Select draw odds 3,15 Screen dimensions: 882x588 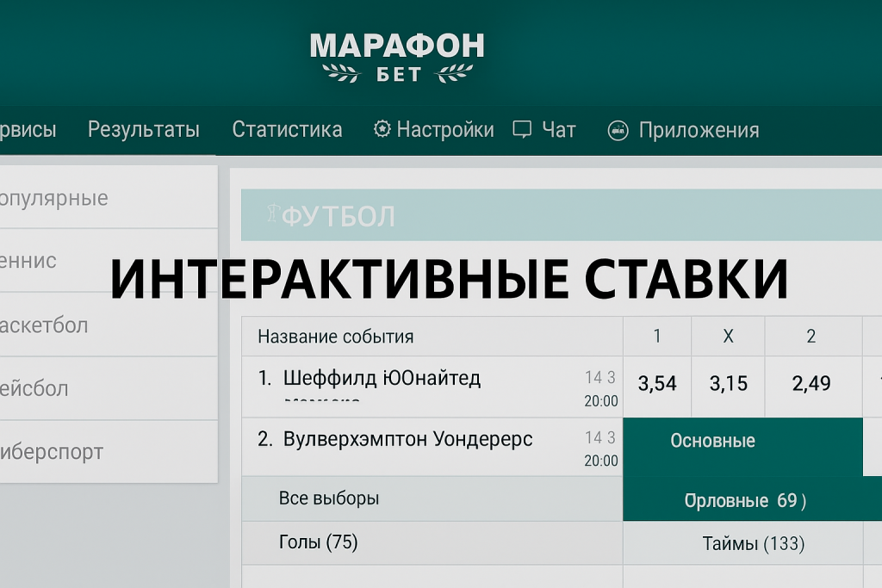728,384
